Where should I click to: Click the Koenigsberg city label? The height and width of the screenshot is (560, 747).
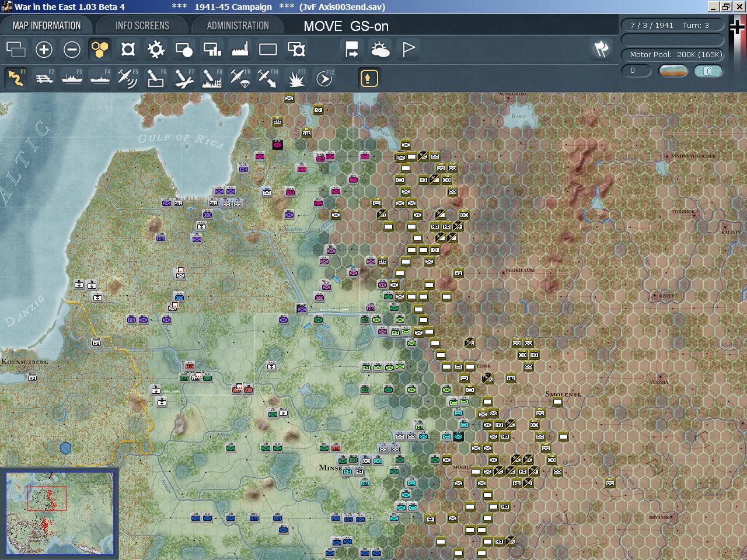[x=25, y=362]
